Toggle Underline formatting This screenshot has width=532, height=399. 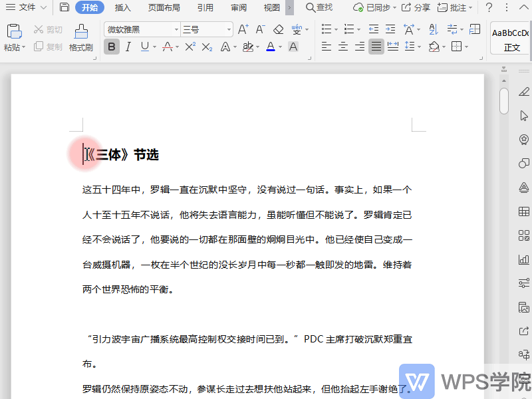tap(145, 47)
